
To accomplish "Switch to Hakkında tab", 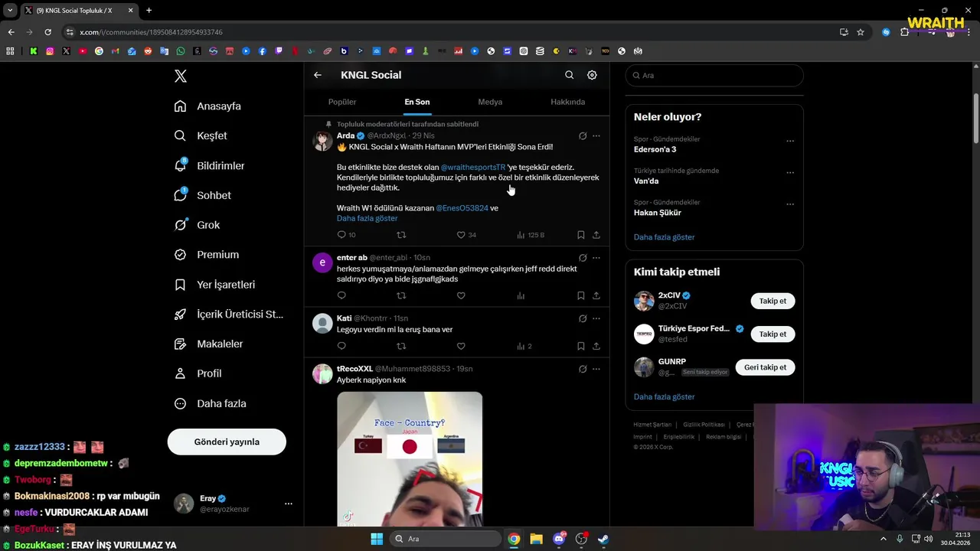I will pos(567,102).
